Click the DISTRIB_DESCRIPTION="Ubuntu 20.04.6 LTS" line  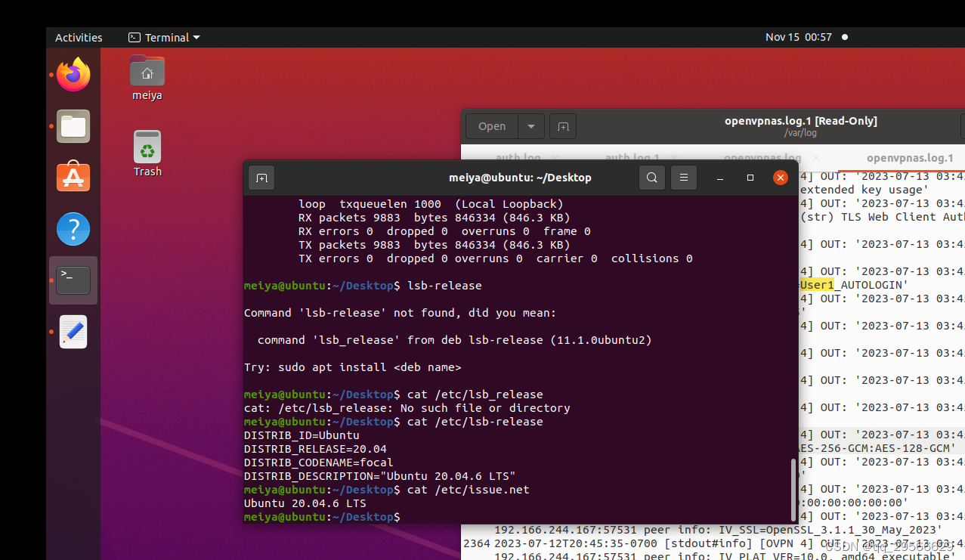pos(379,476)
